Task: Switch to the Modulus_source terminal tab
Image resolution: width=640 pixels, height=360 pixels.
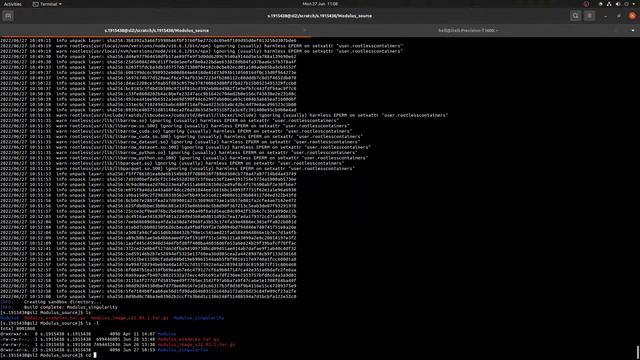Action: pyautogui.click(x=156, y=31)
